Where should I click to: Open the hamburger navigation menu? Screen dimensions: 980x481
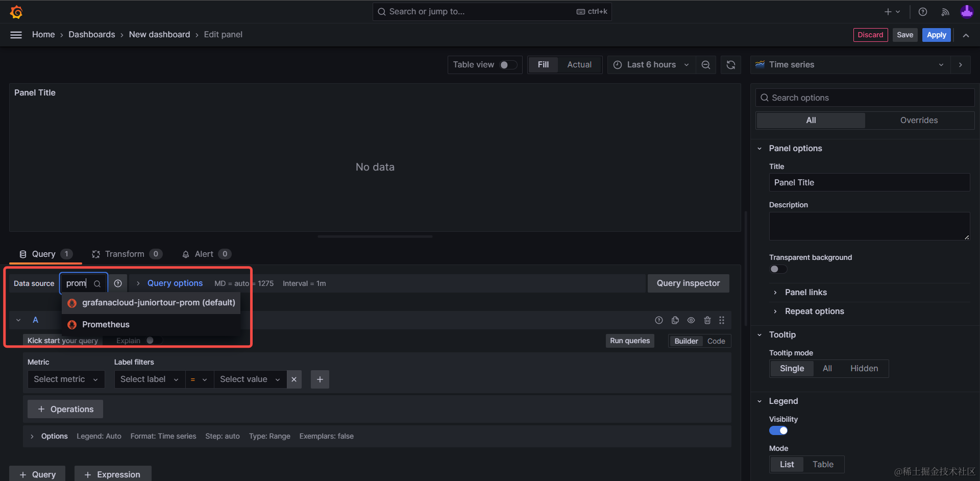[x=16, y=35]
